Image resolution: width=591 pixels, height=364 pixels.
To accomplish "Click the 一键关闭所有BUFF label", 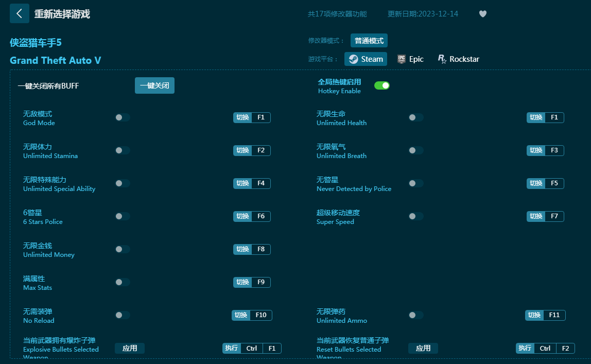I will (x=48, y=86).
